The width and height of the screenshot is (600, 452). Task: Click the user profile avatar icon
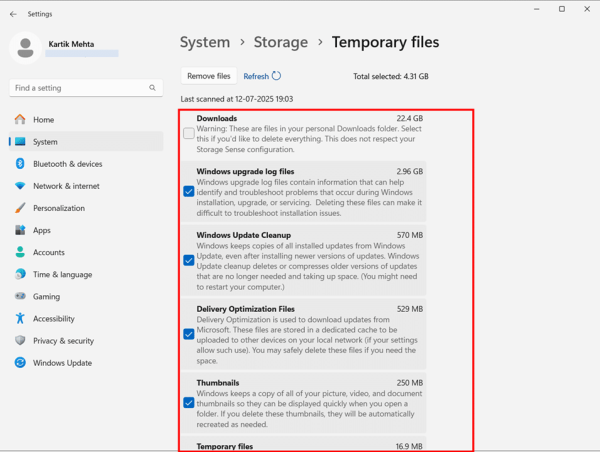pyautogui.click(x=25, y=48)
